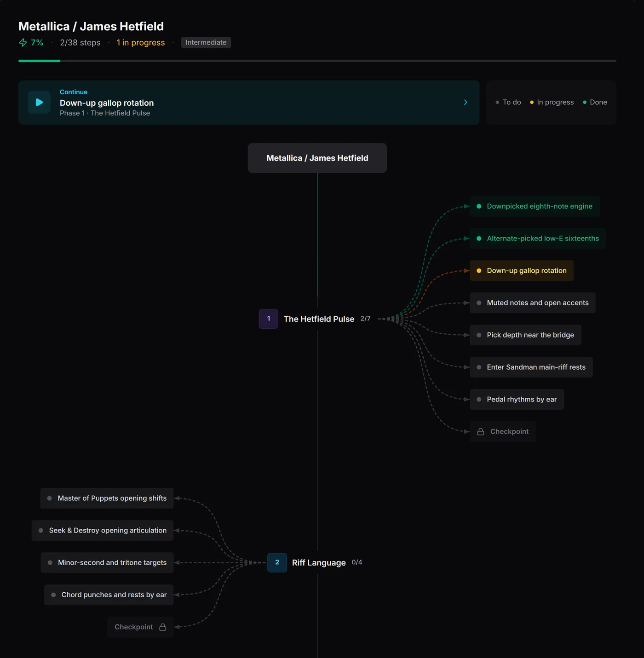Open the Down-up gallop rotation node

(x=522, y=270)
